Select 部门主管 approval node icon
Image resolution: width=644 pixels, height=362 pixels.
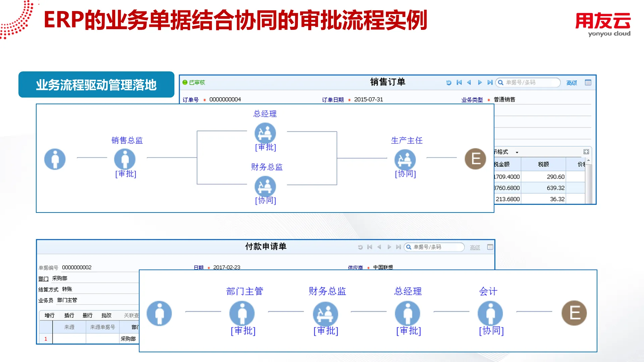pyautogui.click(x=242, y=313)
